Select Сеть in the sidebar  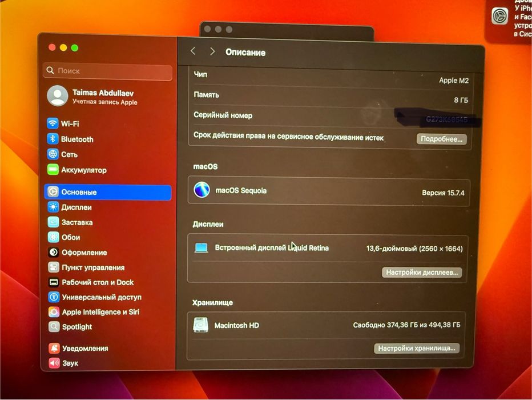click(x=108, y=154)
